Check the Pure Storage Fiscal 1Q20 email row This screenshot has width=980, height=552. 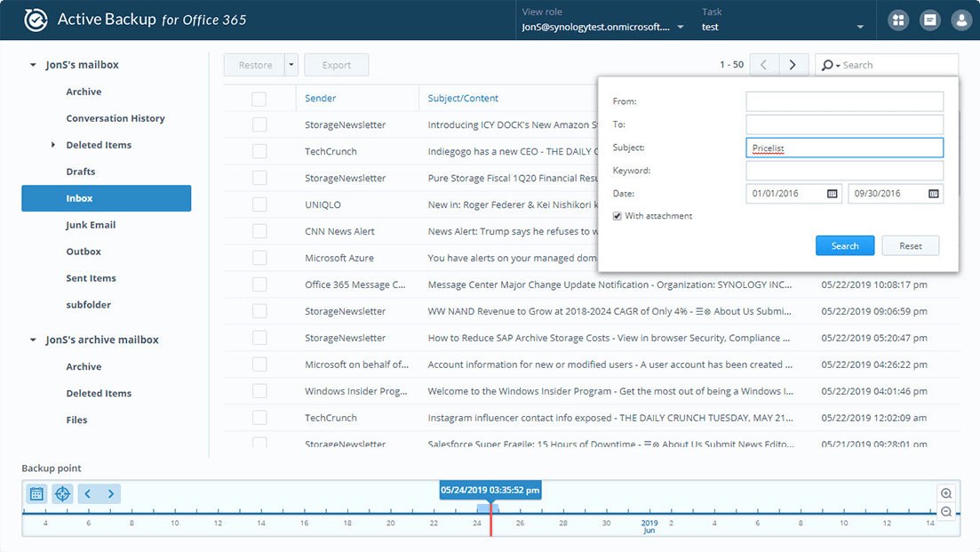click(x=259, y=178)
